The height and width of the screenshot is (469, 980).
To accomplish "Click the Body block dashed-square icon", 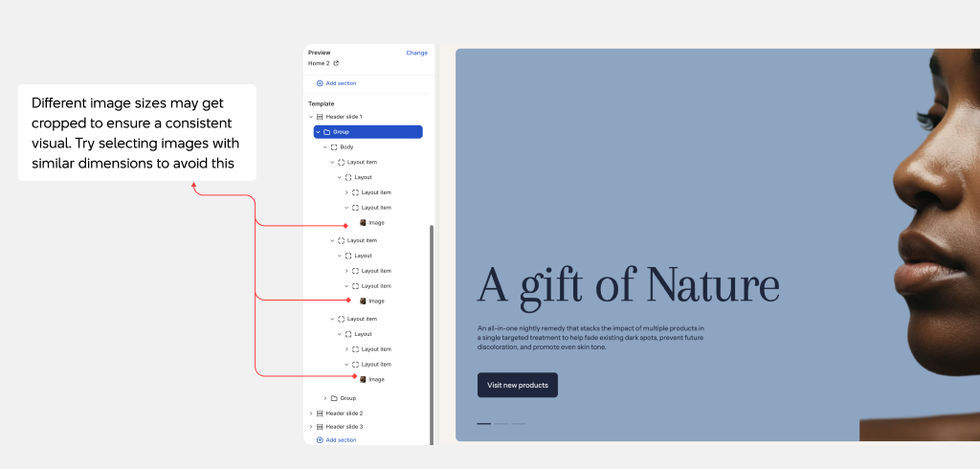I will [x=334, y=147].
